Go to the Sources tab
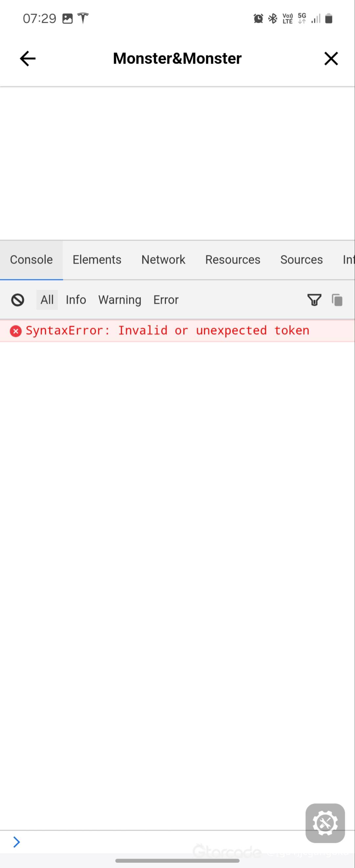355x868 pixels. click(301, 260)
